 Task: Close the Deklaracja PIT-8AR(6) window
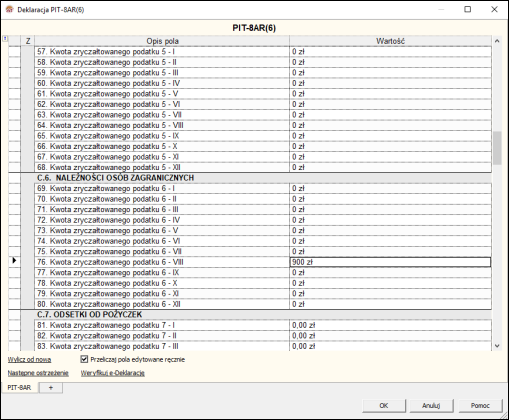(494, 9)
